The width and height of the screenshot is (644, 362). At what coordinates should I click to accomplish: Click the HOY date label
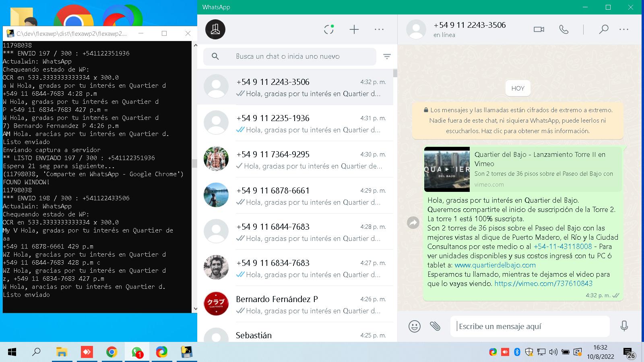518,88
